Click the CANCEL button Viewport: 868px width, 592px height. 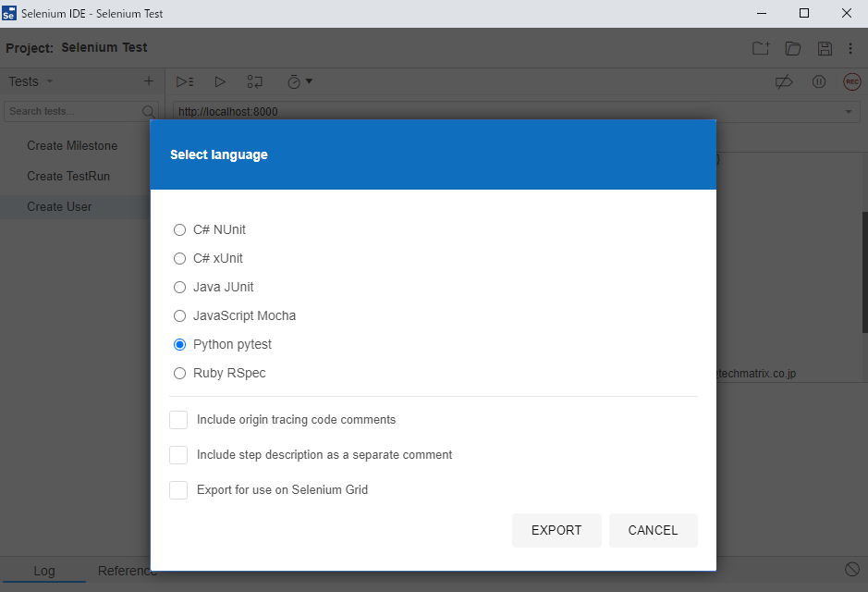pyautogui.click(x=654, y=531)
